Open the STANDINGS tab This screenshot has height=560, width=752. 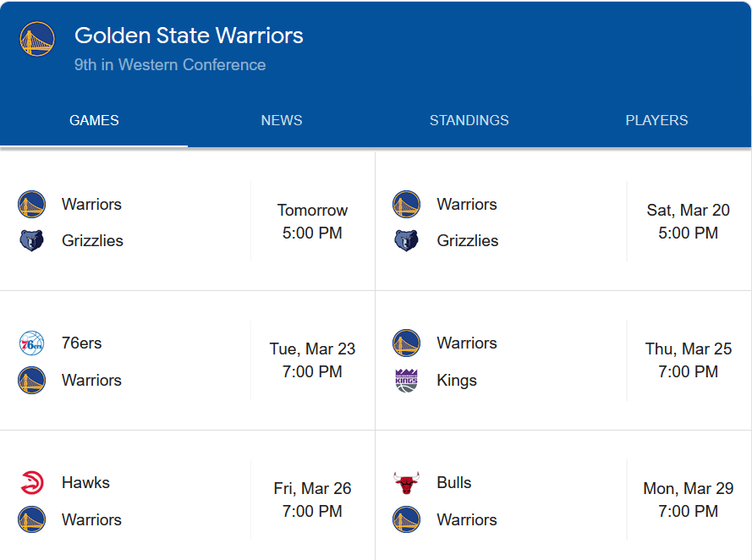click(x=469, y=120)
